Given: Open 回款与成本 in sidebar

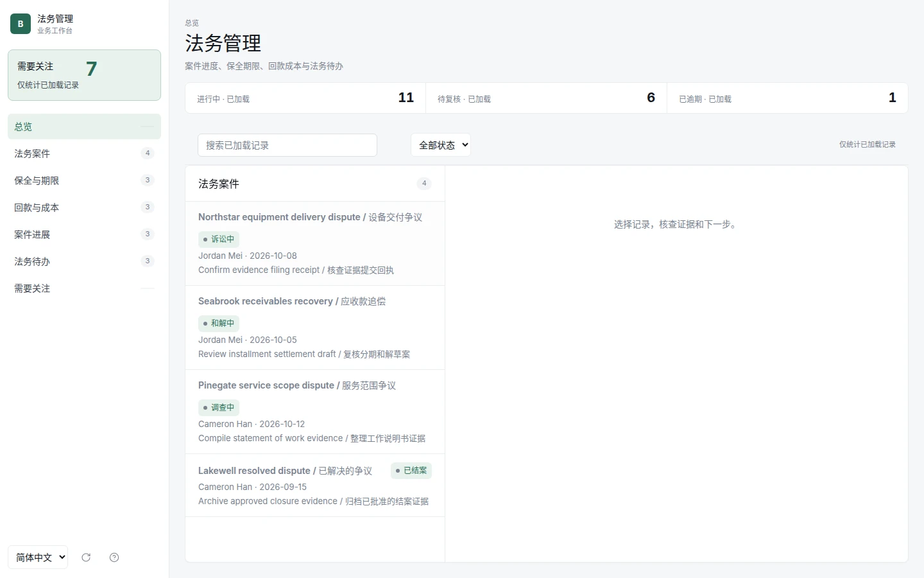Looking at the screenshot, I should [84, 207].
